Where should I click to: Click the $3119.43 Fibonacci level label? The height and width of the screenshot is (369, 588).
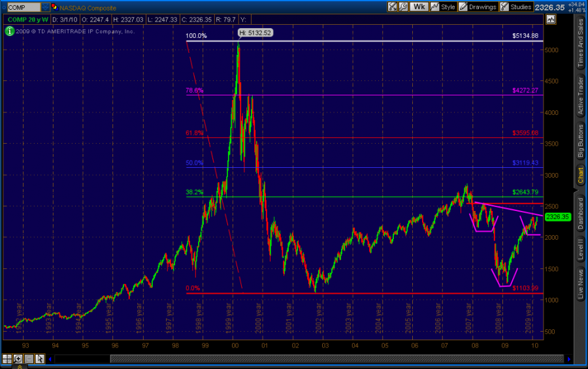pyautogui.click(x=525, y=163)
